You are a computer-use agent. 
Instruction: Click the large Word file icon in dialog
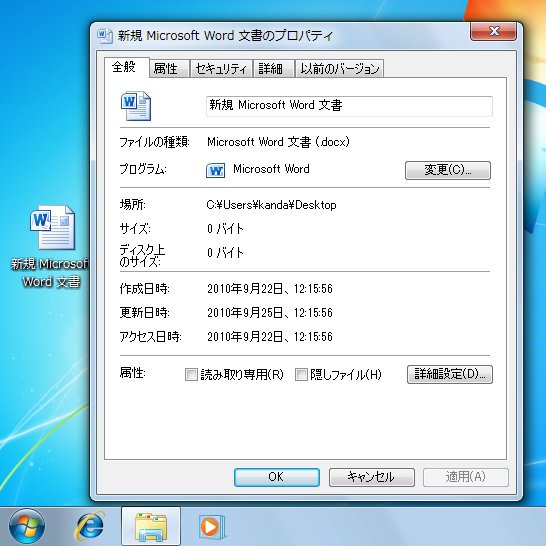136,106
